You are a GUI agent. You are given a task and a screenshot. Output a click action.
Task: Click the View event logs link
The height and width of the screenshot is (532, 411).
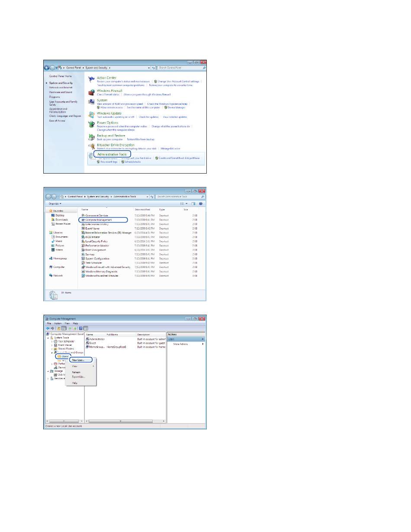click(x=109, y=161)
